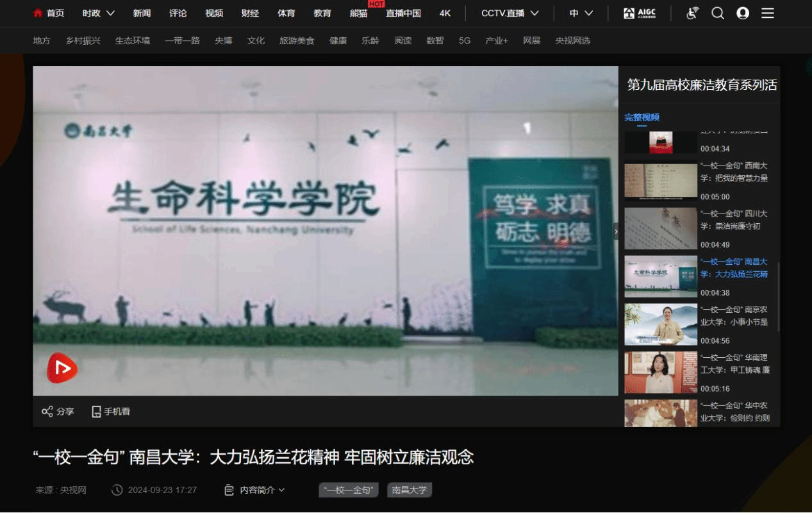The height and width of the screenshot is (513, 812).
Task: Select the 完整视频 tab
Action: (x=642, y=117)
